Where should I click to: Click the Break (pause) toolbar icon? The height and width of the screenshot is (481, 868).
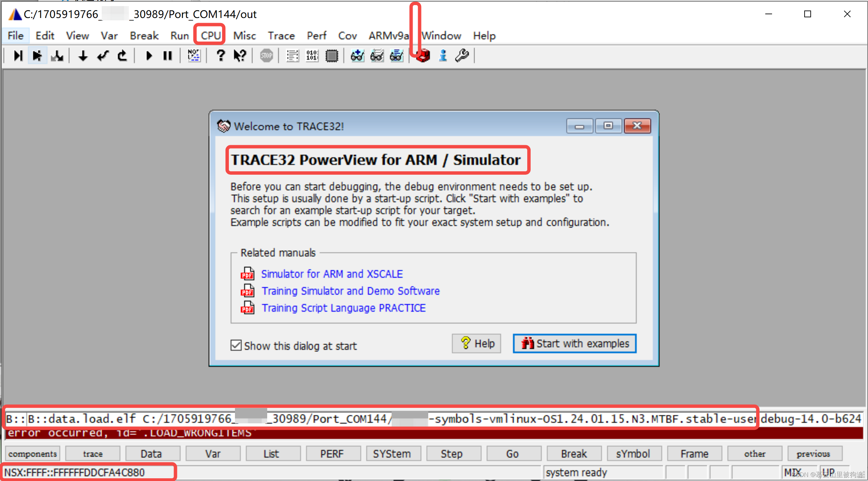(x=167, y=56)
